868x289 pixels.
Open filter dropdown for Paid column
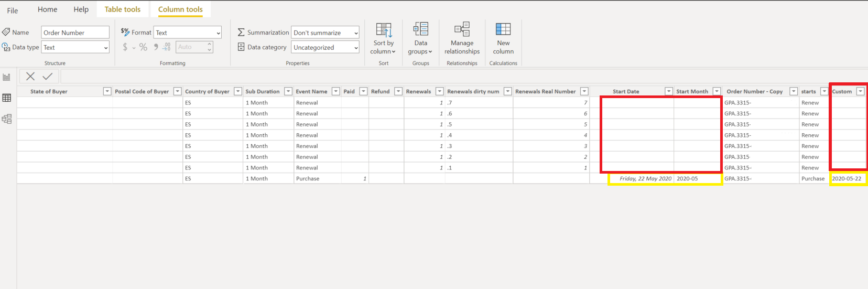click(363, 91)
